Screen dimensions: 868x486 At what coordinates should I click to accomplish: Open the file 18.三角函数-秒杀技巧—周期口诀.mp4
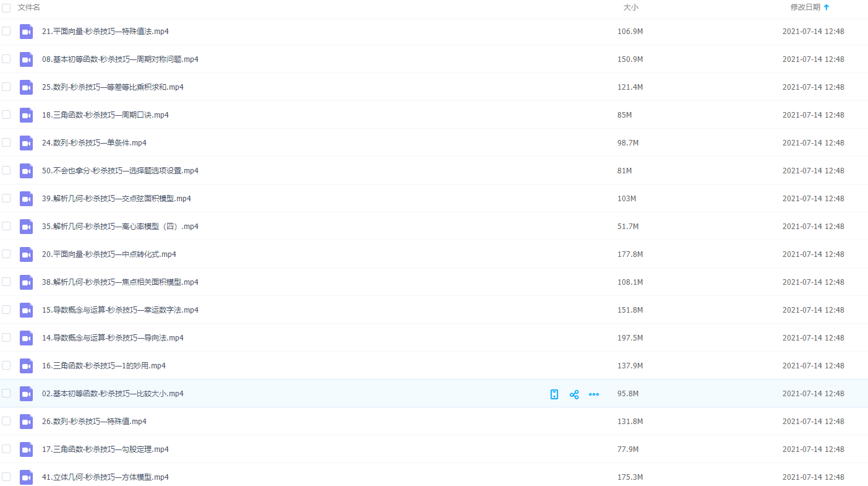[x=105, y=115]
